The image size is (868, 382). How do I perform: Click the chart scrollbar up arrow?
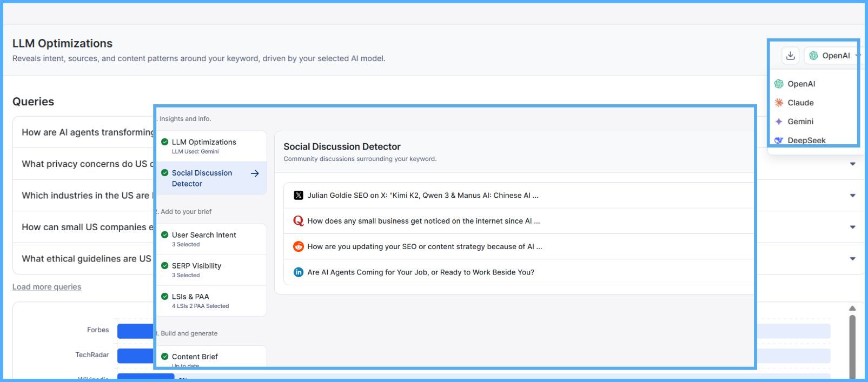(852, 309)
